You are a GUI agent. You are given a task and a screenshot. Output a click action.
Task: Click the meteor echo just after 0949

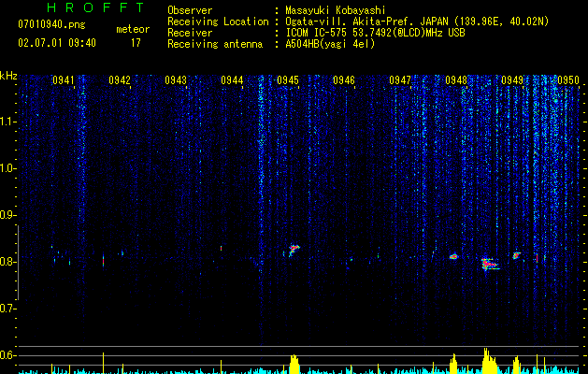tap(516, 255)
